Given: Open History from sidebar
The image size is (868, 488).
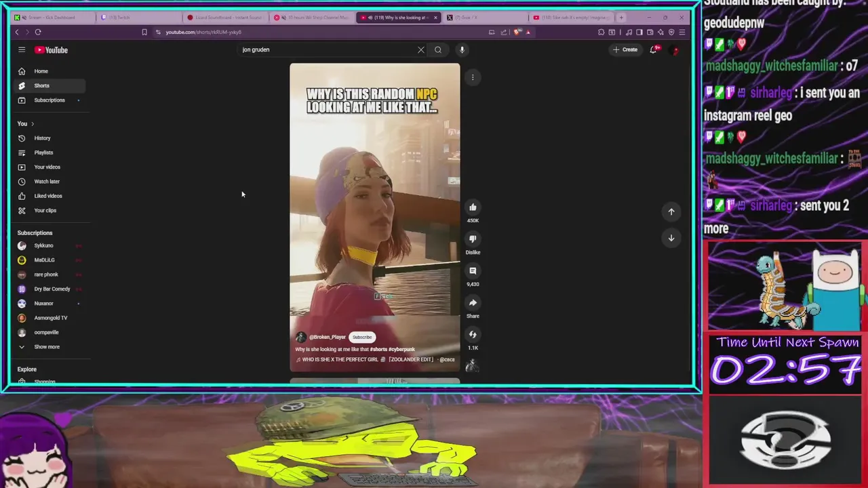Looking at the screenshot, I should (x=49, y=138).
